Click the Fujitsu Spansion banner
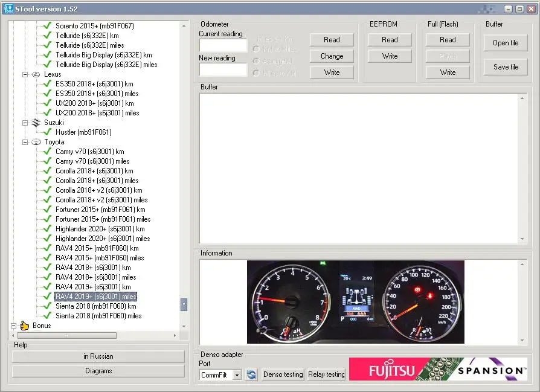Image resolution: width=540 pixels, height=392 pixels. click(x=438, y=369)
